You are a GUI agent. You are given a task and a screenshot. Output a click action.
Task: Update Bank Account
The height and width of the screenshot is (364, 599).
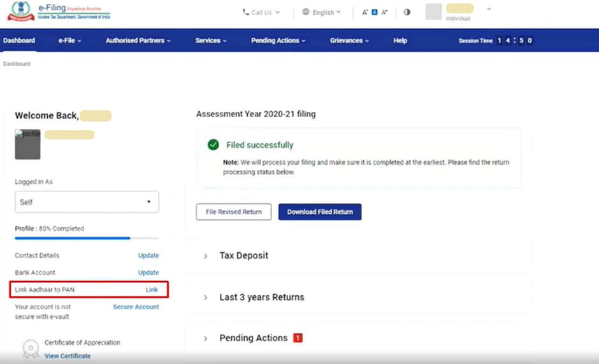[148, 272]
